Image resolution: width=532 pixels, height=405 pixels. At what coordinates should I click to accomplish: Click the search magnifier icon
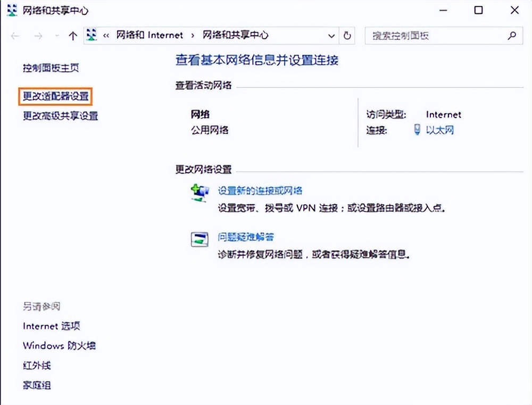pyautogui.click(x=511, y=35)
